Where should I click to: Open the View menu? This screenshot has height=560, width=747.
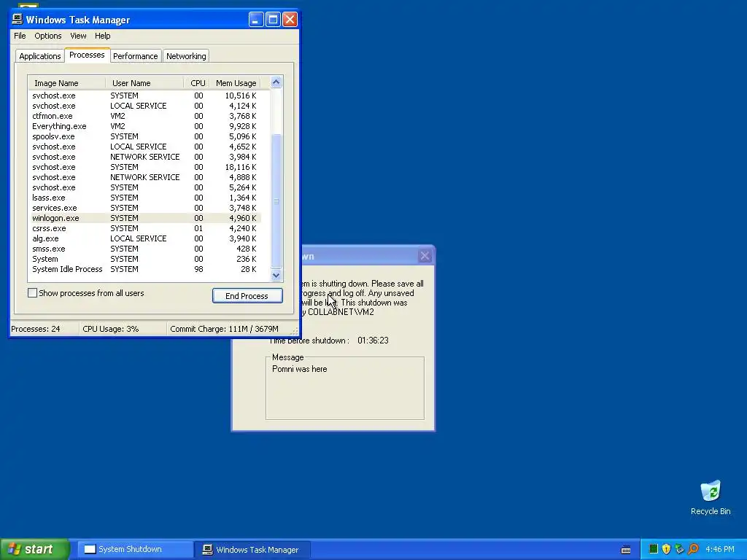[78, 36]
